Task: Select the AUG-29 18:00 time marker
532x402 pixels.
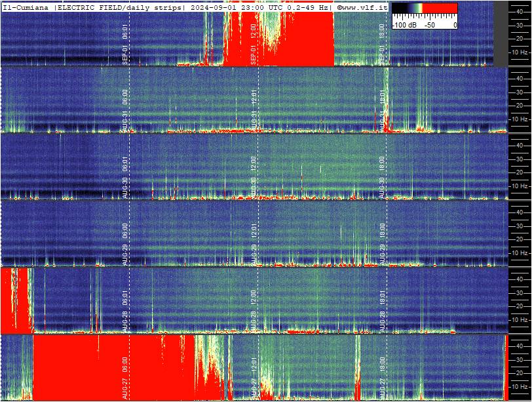Action: click(x=382, y=244)
